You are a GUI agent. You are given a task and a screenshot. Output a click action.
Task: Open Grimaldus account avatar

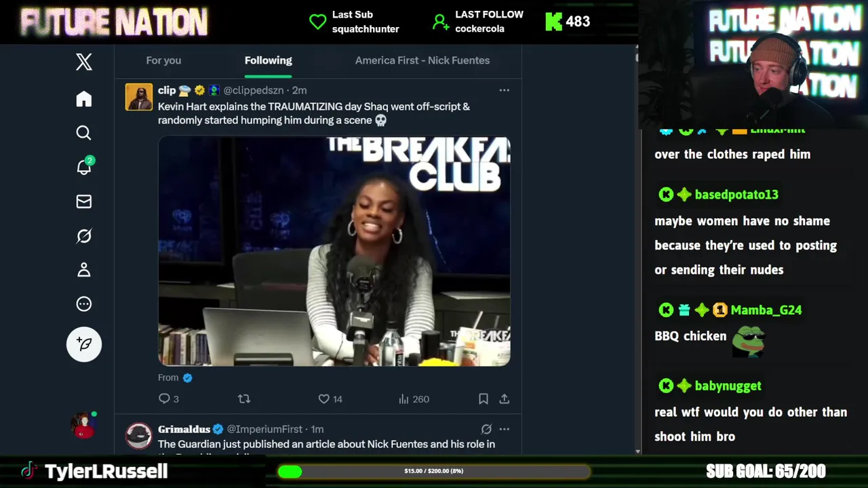click(139, 436)
